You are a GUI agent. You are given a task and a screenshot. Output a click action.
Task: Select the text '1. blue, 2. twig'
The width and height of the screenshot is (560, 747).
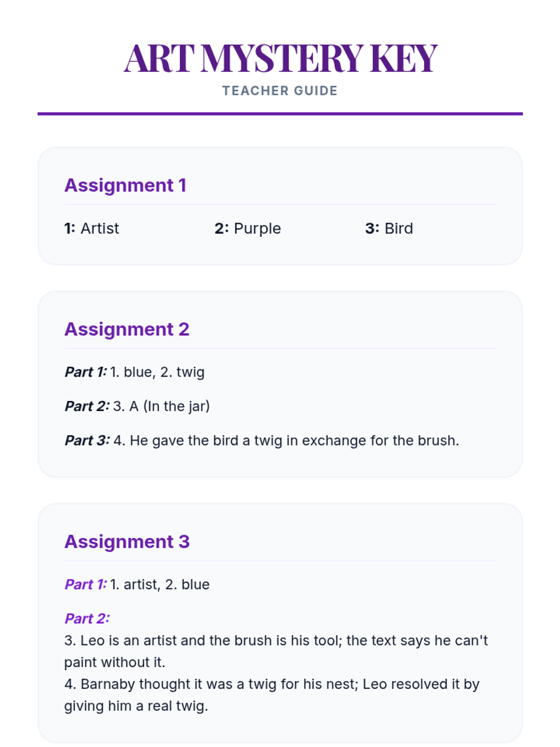tap(158, 372)
